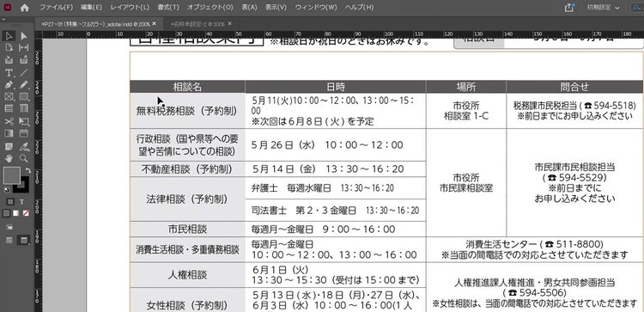Select the Eyedropper tool
644x312 pixels.
tap(24, 146)
